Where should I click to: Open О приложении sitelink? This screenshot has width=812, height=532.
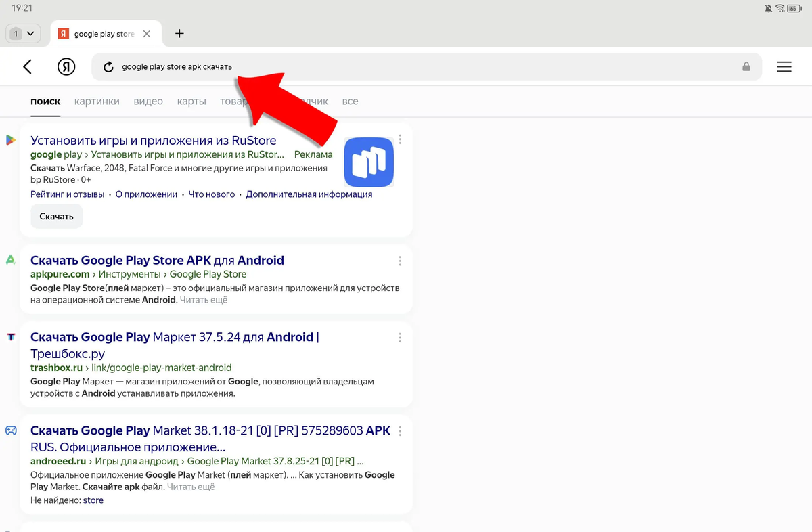click(146, 194)
